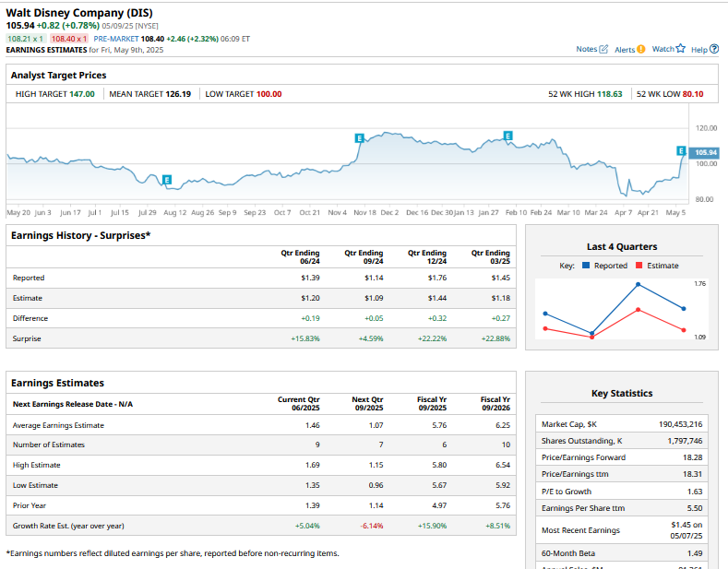This screenshot has height=569, width=728.
Task: Click the earnings E marker near Feb 10
Action: pyautogui.click(x=507, y=136)
